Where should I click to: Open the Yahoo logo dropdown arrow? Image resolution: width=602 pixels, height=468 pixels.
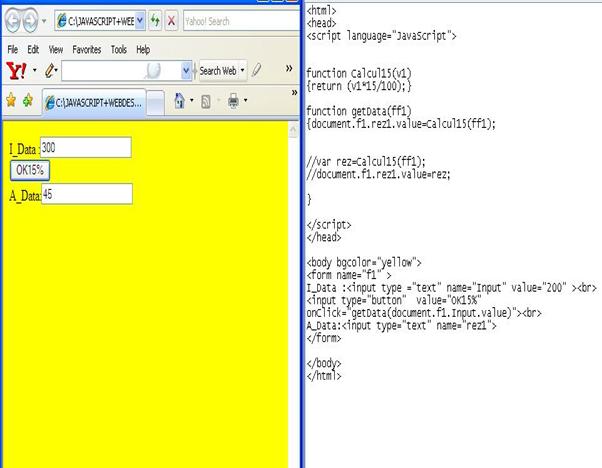[35, 70]
